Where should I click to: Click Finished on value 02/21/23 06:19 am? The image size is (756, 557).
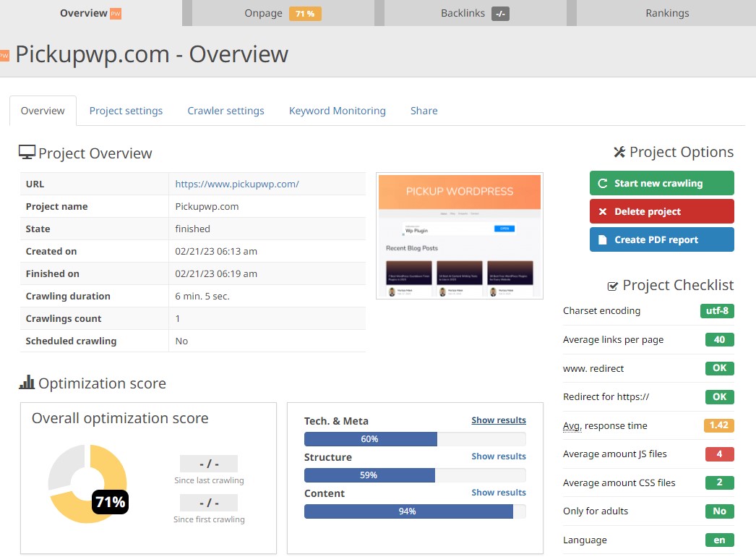(216, 273)
